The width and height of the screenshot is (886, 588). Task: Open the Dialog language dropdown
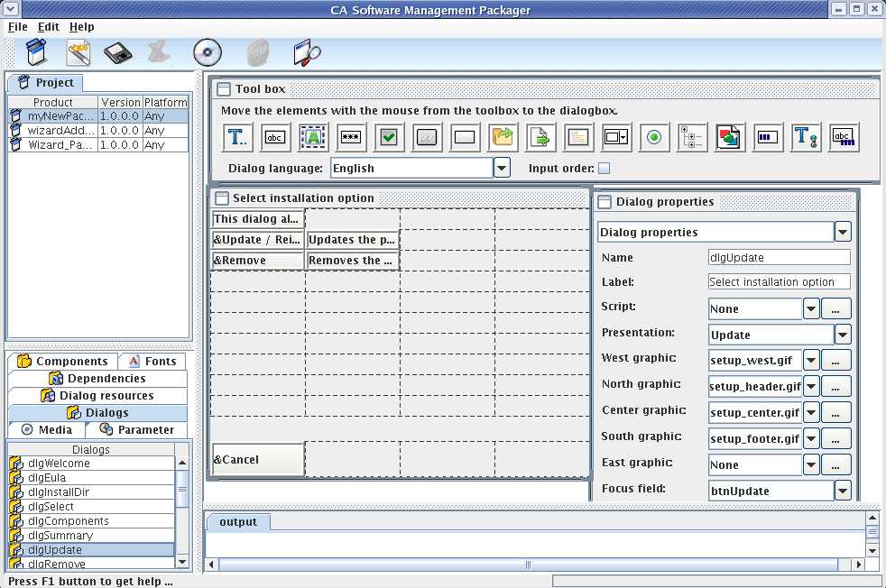tap(502, 168)
